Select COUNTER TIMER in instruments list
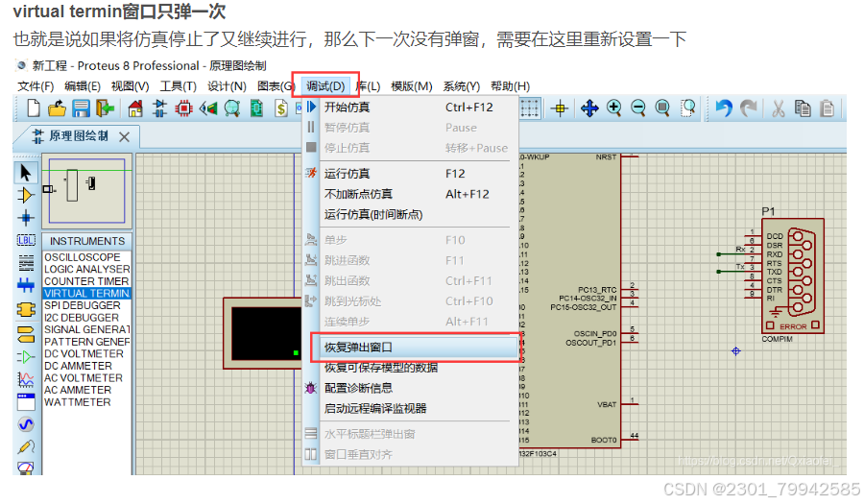The width and height of the screenshot is (864, 504). pyautogui.click(x=86, y=281)
